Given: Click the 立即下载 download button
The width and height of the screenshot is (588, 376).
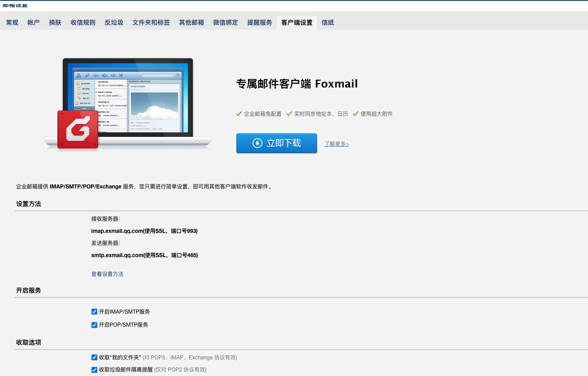Looking at the screenshot, I should [x=277, y=143].
